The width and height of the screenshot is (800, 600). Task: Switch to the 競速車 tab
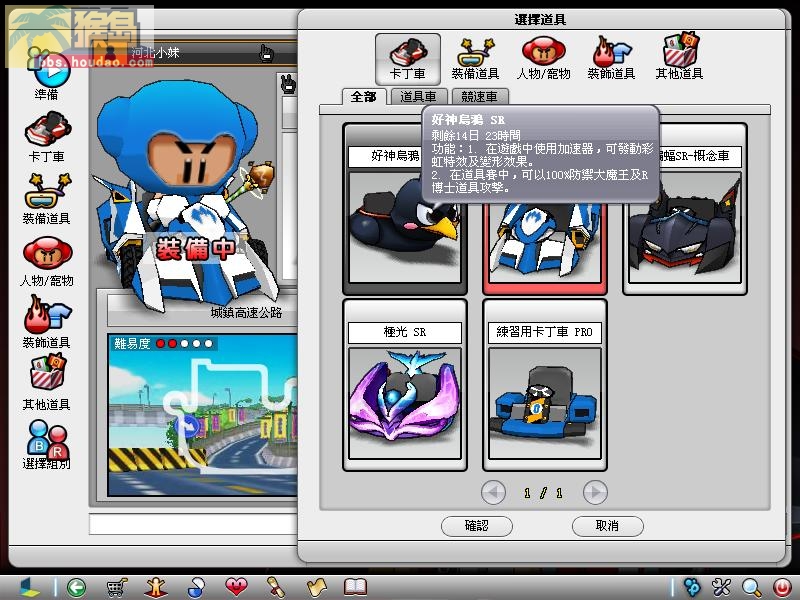[480, 96]
